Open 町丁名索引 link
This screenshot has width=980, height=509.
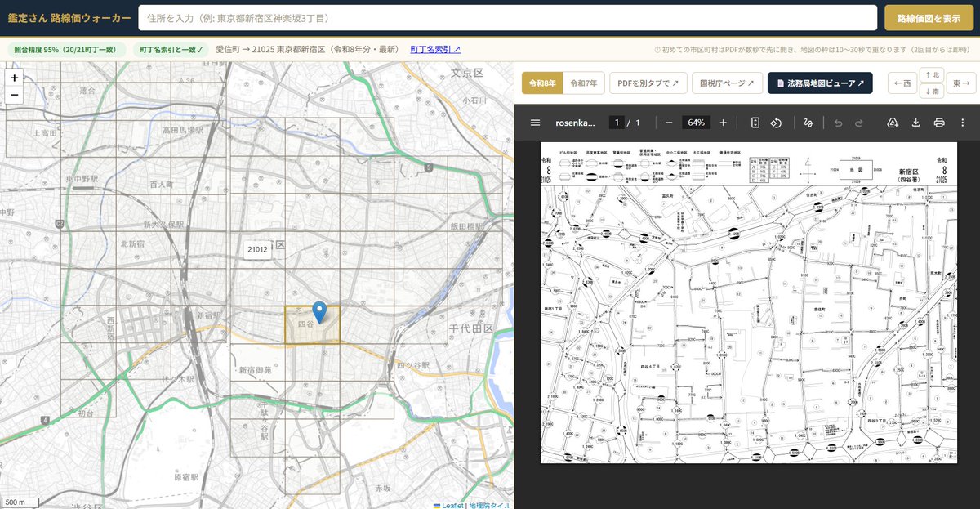(435, 49)
